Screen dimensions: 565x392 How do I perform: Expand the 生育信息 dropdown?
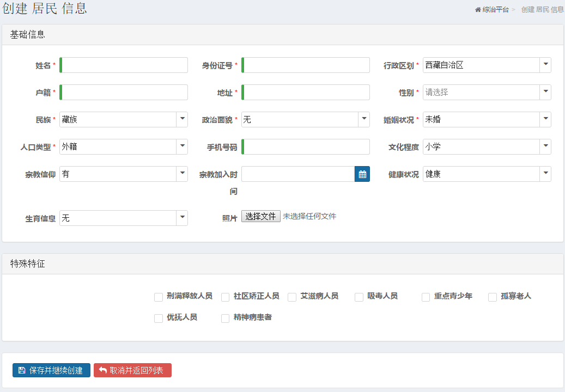tap(124, 218)
